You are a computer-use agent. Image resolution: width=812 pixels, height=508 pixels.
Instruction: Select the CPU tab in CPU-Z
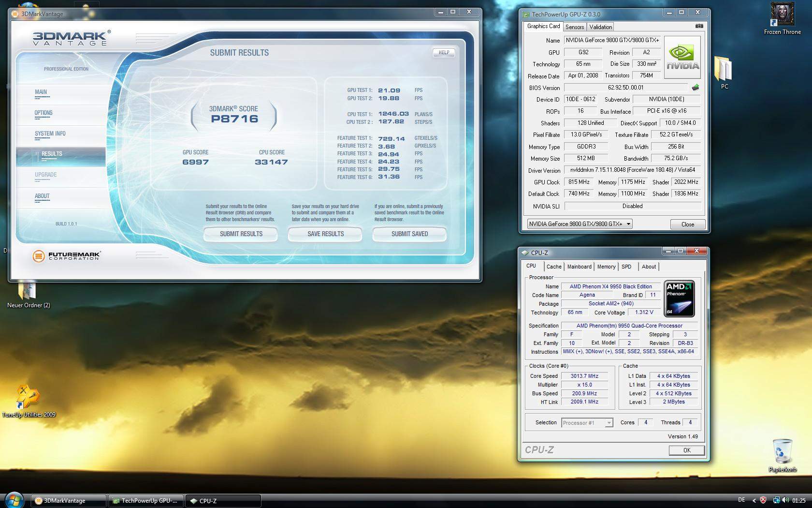tap(531, 266)
